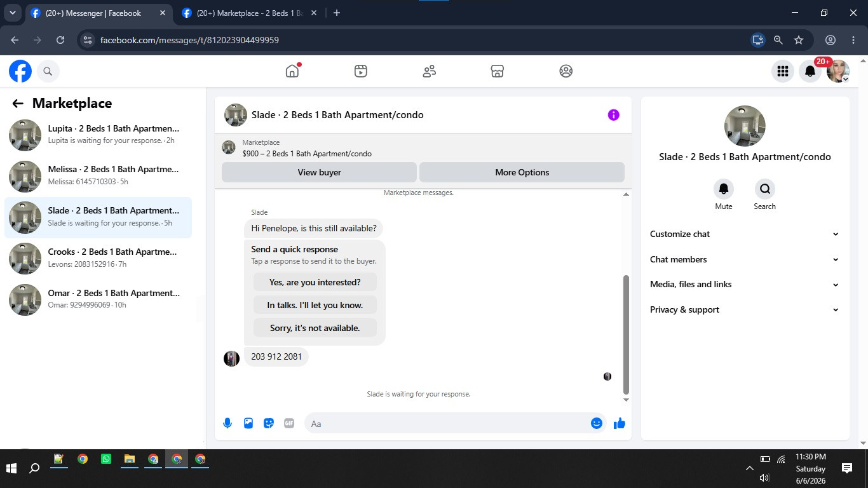868x488 pixels.
Task: Open the Groups icon in top navigation
Action: 566,71
